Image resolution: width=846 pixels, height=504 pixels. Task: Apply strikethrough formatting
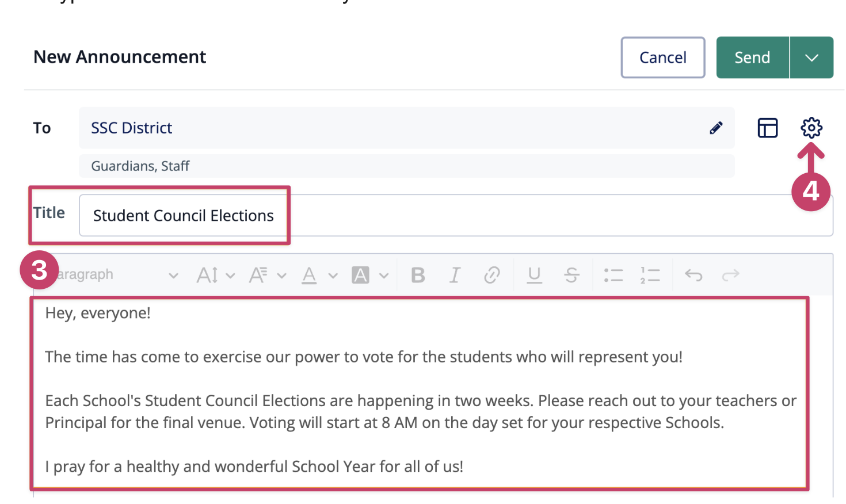tap(571, 275)
